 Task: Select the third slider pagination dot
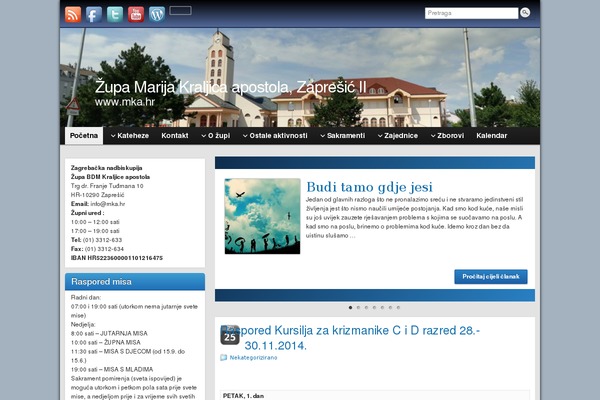pyautogui.click(x=366, y=307)
